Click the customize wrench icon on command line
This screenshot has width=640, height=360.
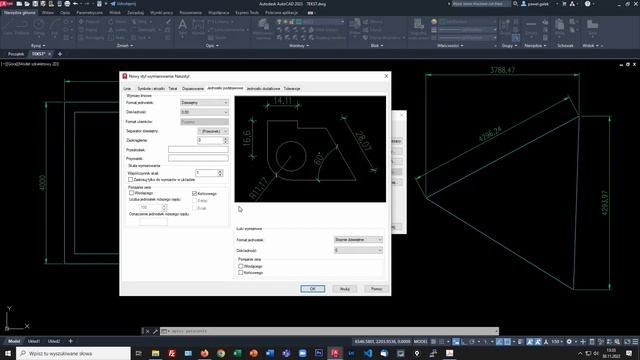pos(155,331)
